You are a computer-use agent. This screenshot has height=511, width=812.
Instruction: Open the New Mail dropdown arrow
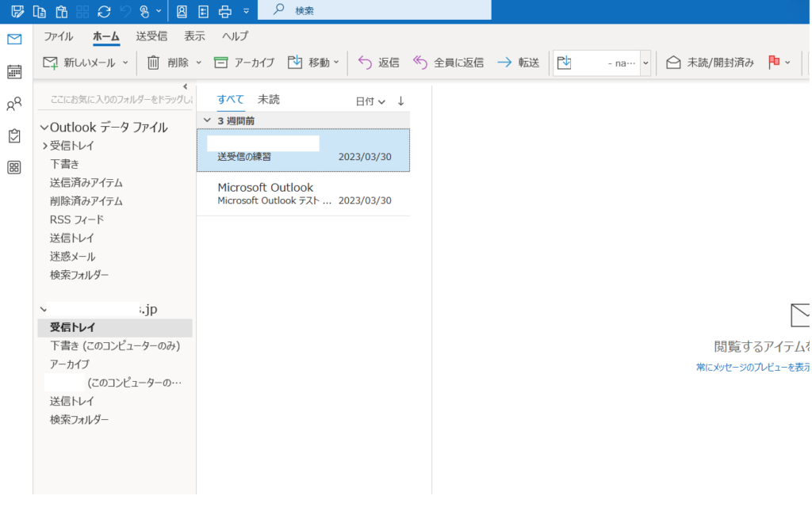coord(125,63)
